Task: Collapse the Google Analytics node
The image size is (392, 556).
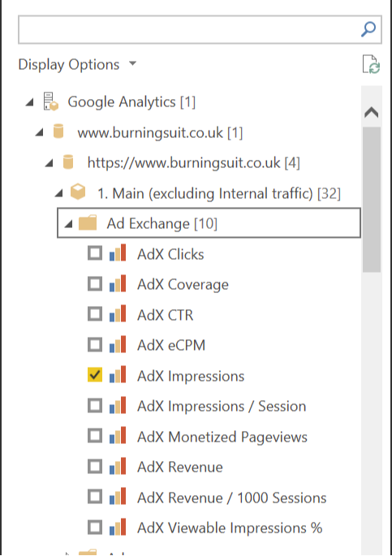Action: point(30,102)
